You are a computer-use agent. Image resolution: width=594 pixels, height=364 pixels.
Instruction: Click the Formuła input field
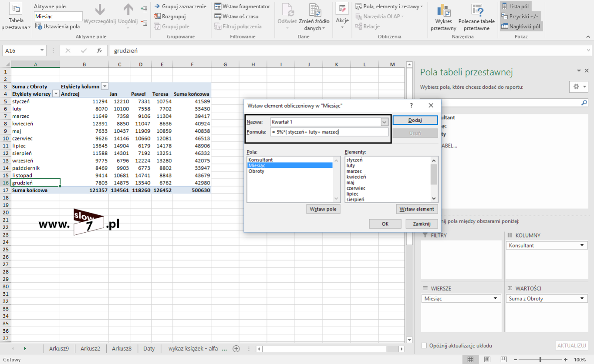(329, 132)
